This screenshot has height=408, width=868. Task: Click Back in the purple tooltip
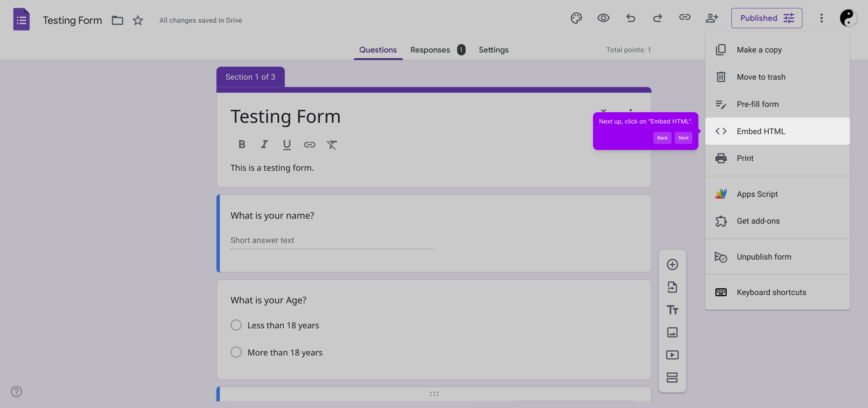[x=662, y=138]
